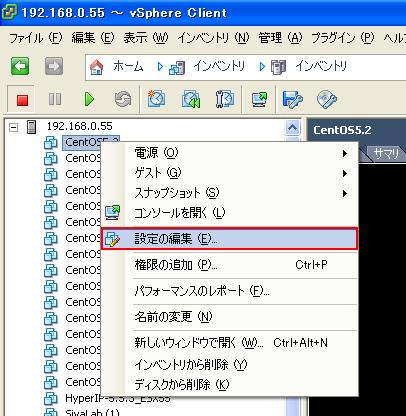Image resolution: width=406 pixels, height=416 pixels.
Task: Select the 192.168.0.55 host tree row
Action: pos(79,127)
